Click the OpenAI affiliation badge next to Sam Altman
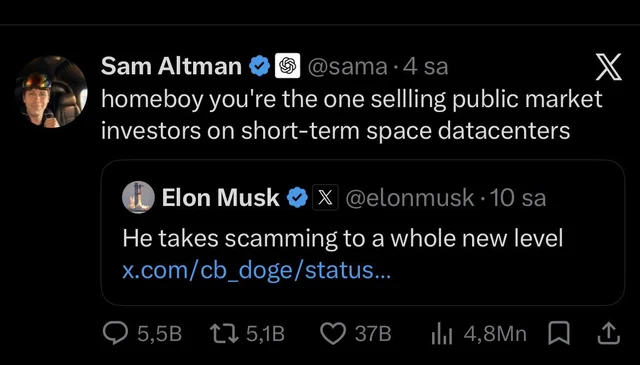The height and width of the screenshot is (365, 640). pyautogui.click(x=287, y=66)
